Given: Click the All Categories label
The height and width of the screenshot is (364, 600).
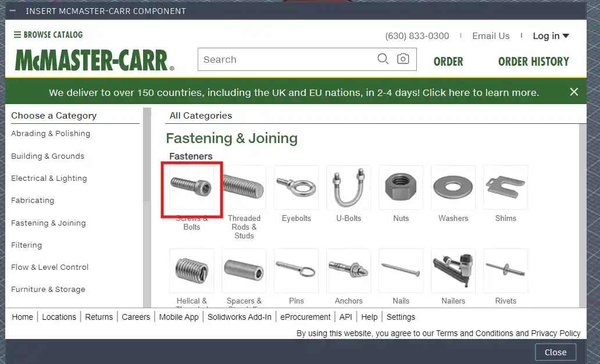Looking at the screenshot, I should (201, 116).
